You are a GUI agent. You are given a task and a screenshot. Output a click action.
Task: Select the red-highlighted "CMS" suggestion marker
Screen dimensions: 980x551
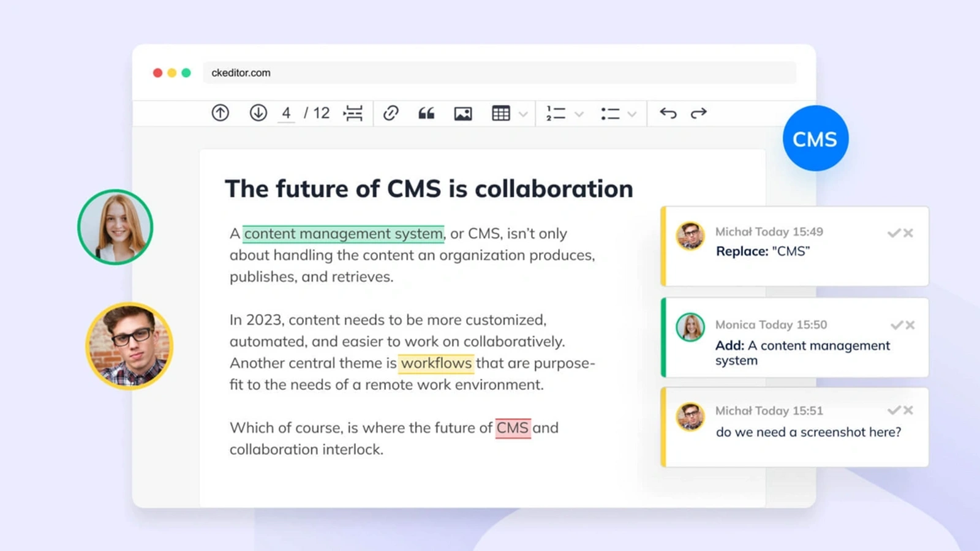(513, 428)
